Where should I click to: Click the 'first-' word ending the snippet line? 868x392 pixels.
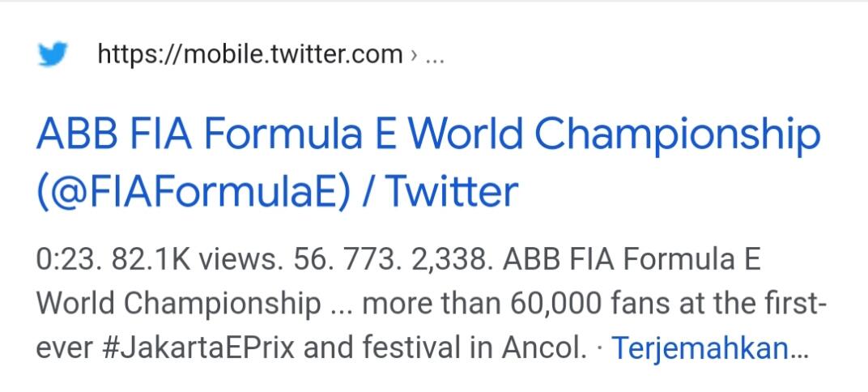[x=794, y=305]
